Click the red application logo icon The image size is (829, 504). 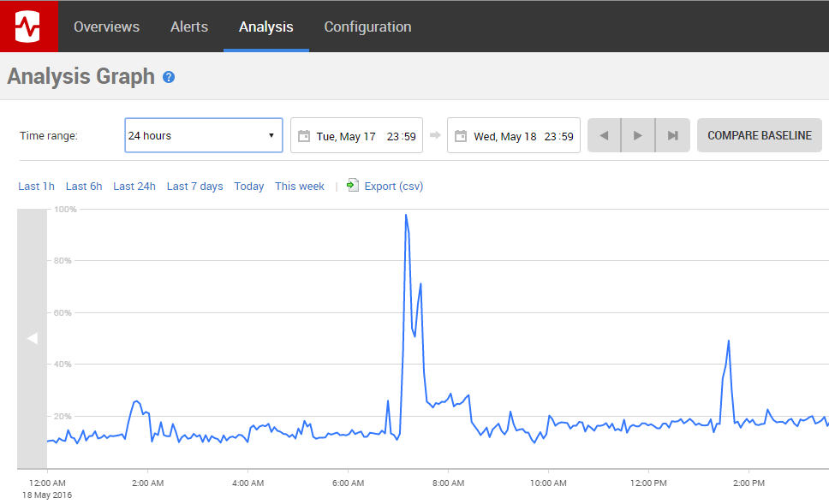[x=28, y=25]
